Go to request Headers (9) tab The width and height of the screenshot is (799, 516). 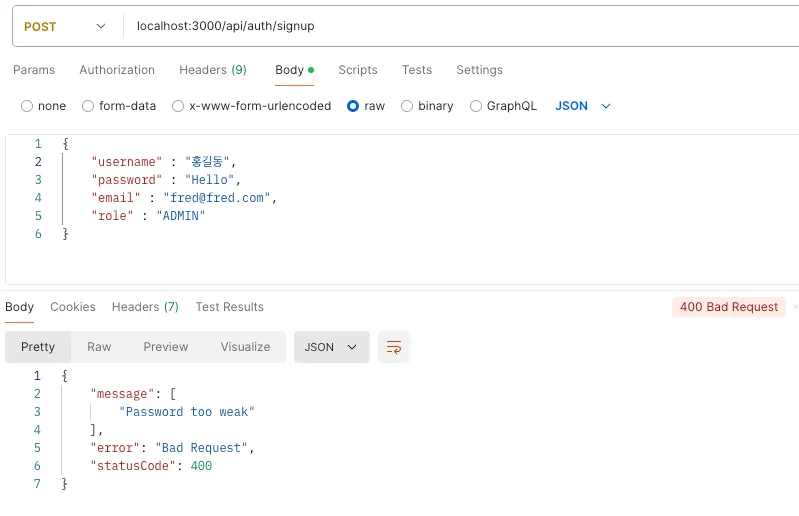[212, 70]
